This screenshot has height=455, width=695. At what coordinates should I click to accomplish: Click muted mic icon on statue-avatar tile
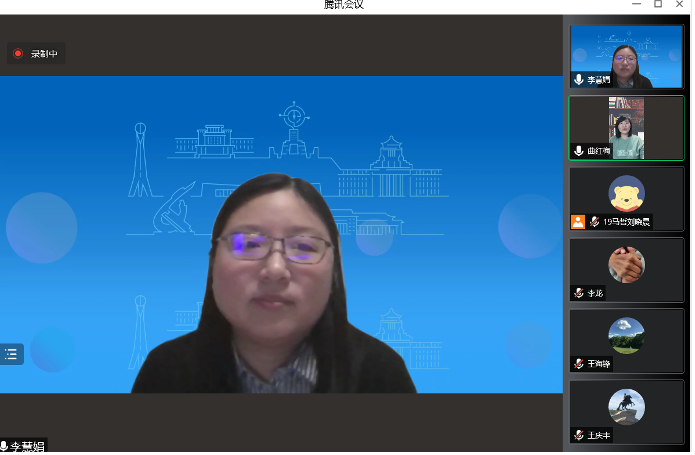[578, 435]
